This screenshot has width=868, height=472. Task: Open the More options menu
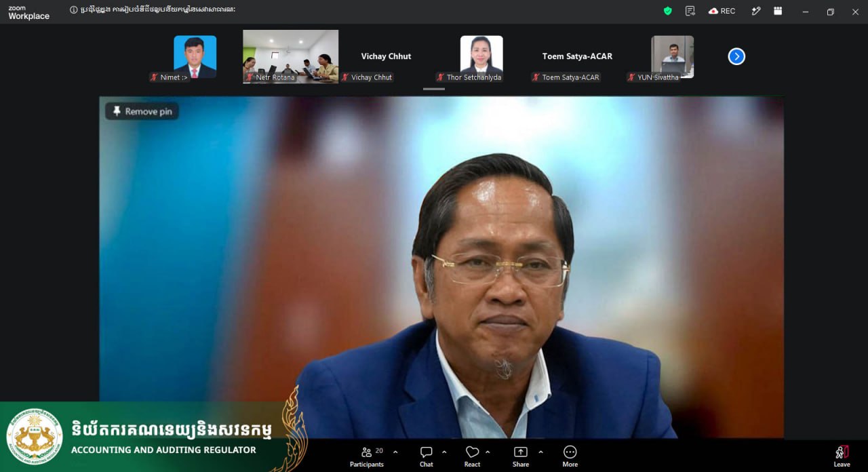[x=570, y=456]
